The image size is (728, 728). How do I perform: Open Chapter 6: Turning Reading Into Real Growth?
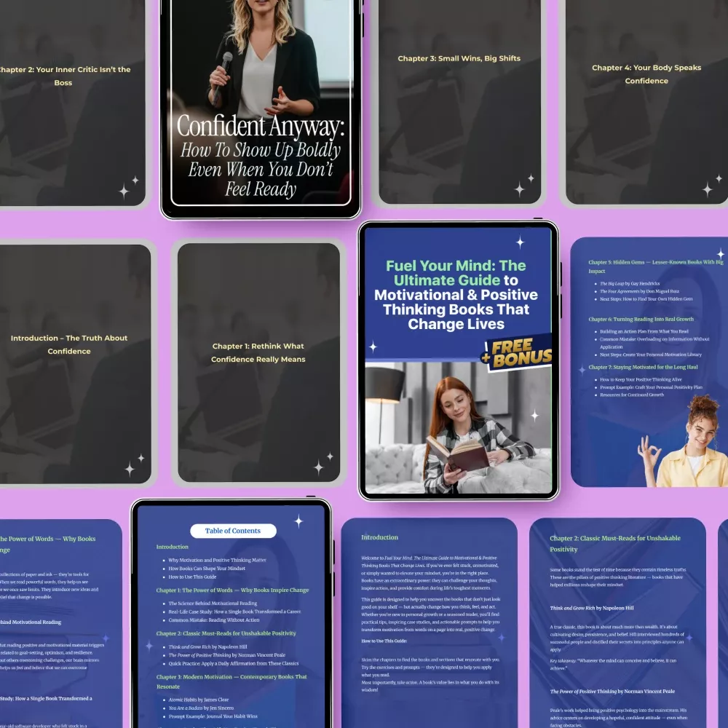click(x=641, y=319)
